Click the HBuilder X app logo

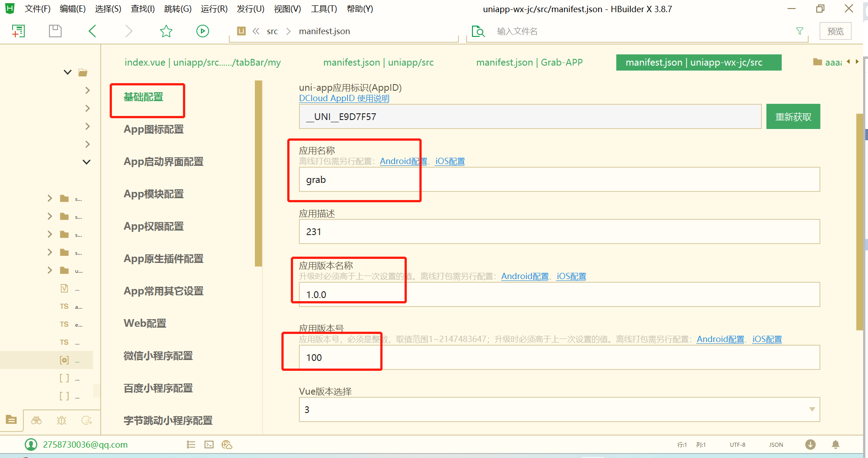tap(9, 9)
